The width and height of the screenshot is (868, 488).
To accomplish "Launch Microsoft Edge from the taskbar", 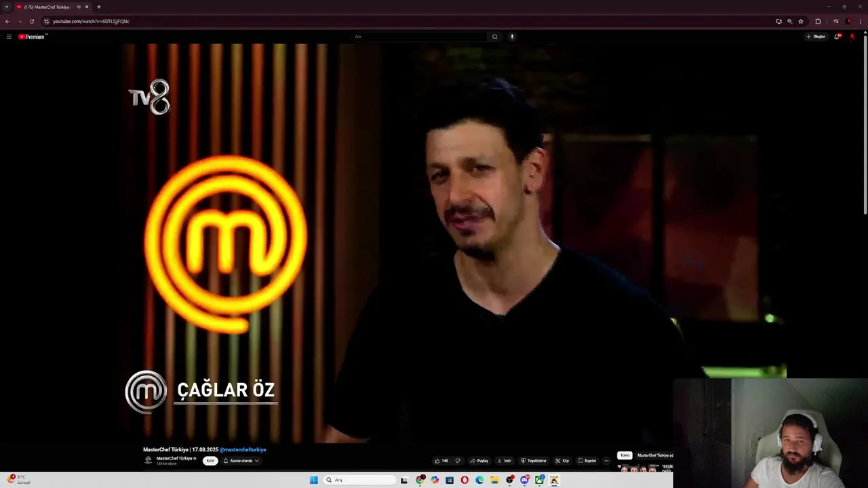I will click(x=479, y=480).
